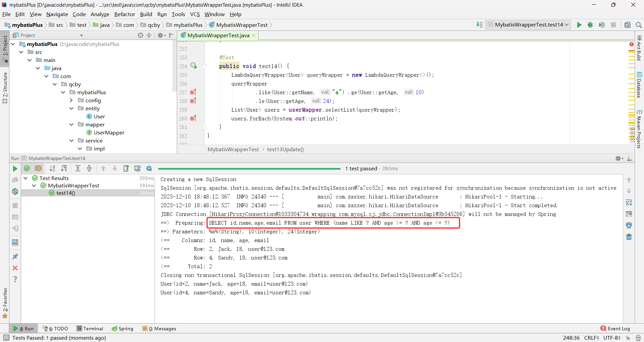Open the Event Log

tap(615, 329)
